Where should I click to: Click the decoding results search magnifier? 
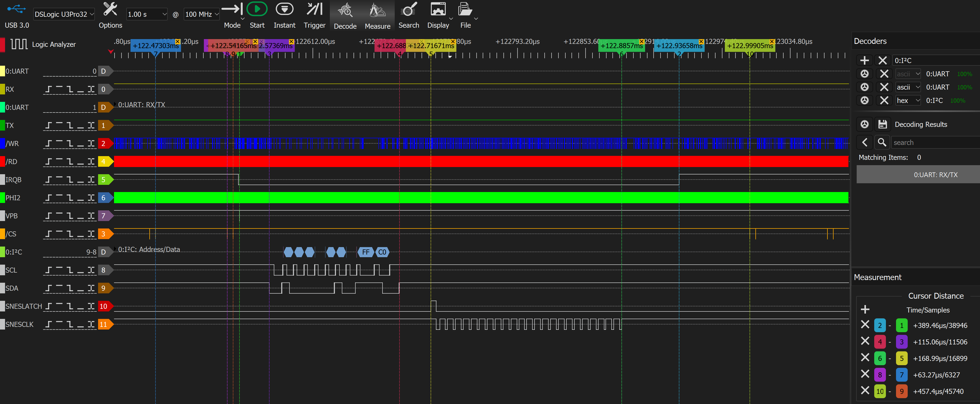pyautogui.click(x=882, y=142)
